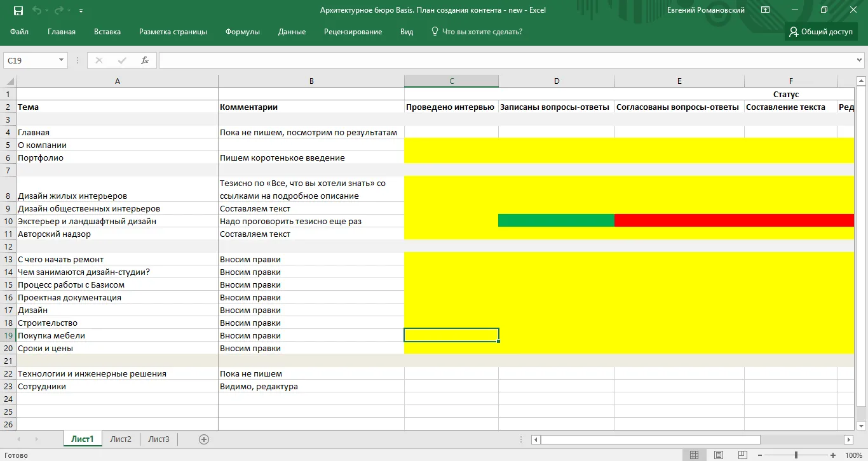Image resolution: width=868 pixels, height=461 pixels.
Task: Open the Undo history dropdown arrow
Action: click(46, 11)
